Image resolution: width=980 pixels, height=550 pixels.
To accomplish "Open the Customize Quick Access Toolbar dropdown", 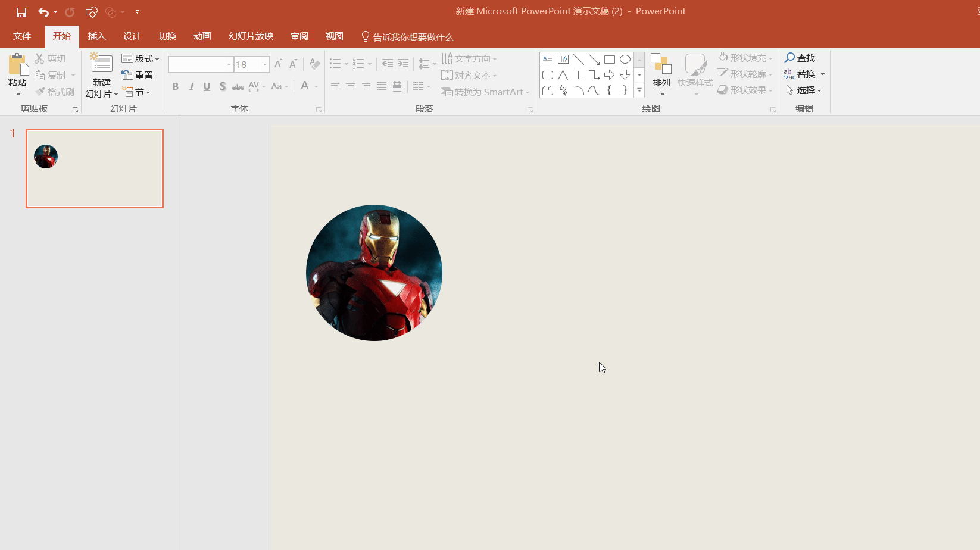I will tap(137, 12).
